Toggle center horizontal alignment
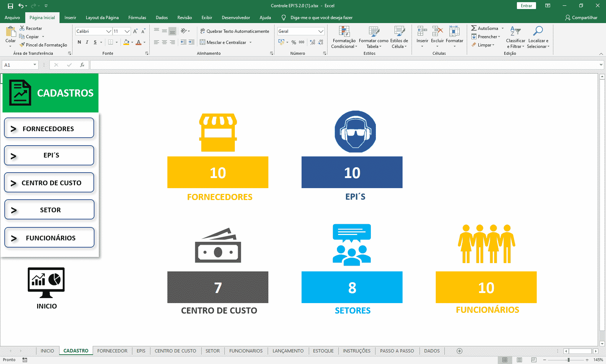Viewport: 606px width, 364px height. [x=164, y=42]
